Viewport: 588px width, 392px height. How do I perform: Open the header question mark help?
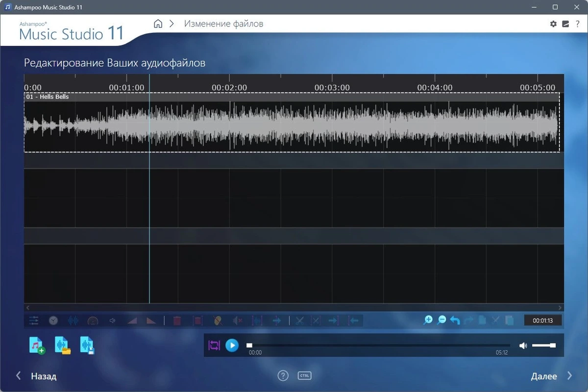point(577,24)
